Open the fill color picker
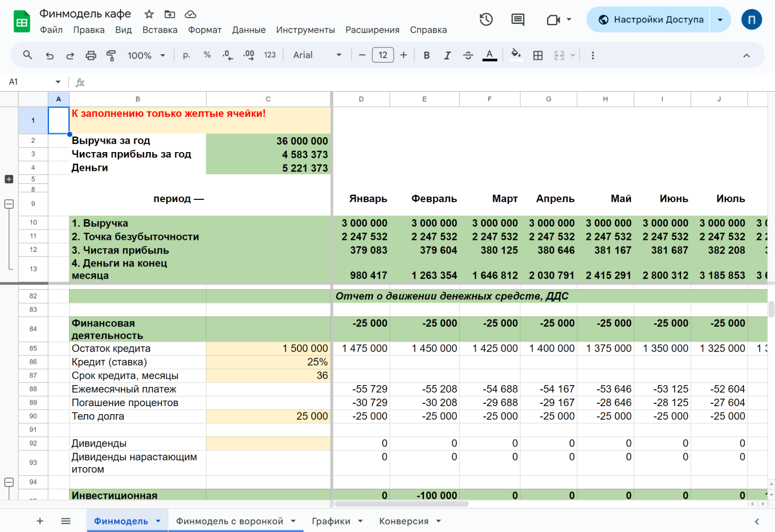Screen dimensions: 775x532 pyautogui.click(x=516, y=55)
